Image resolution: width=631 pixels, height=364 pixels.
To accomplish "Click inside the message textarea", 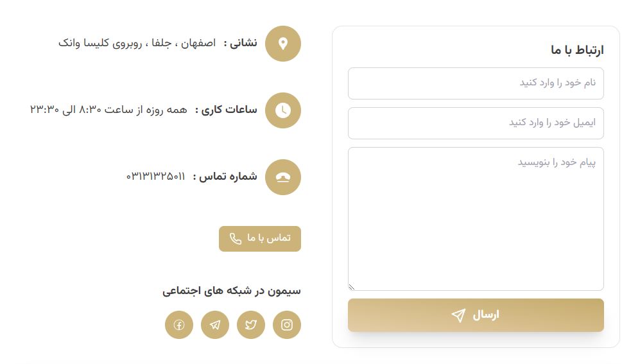I will coord(476,219).
